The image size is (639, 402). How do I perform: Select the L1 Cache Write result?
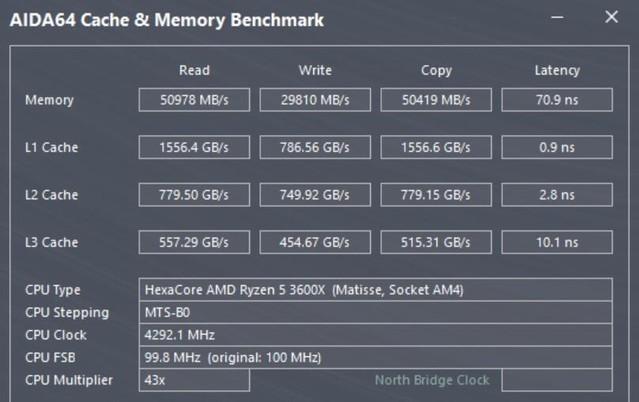(x=315, y=148)
